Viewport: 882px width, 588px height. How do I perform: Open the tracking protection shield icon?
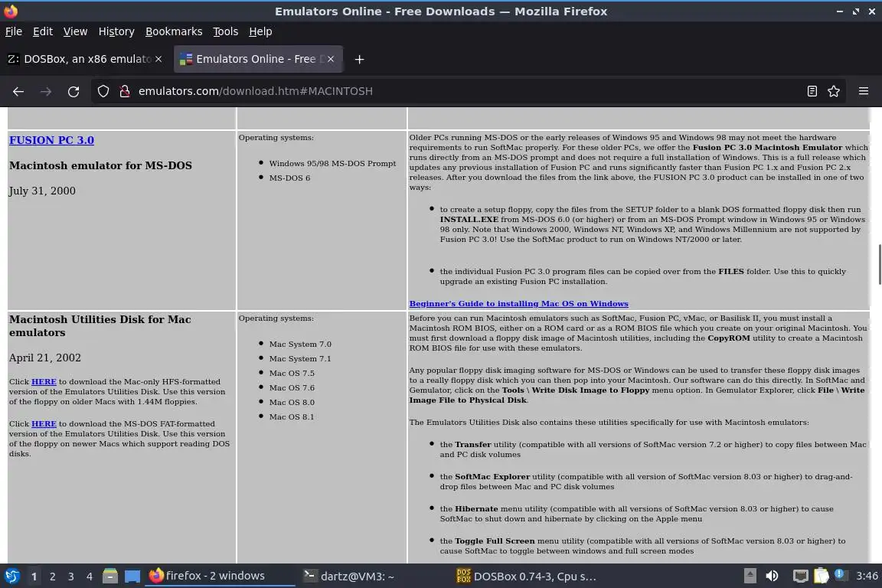point(103,91)
